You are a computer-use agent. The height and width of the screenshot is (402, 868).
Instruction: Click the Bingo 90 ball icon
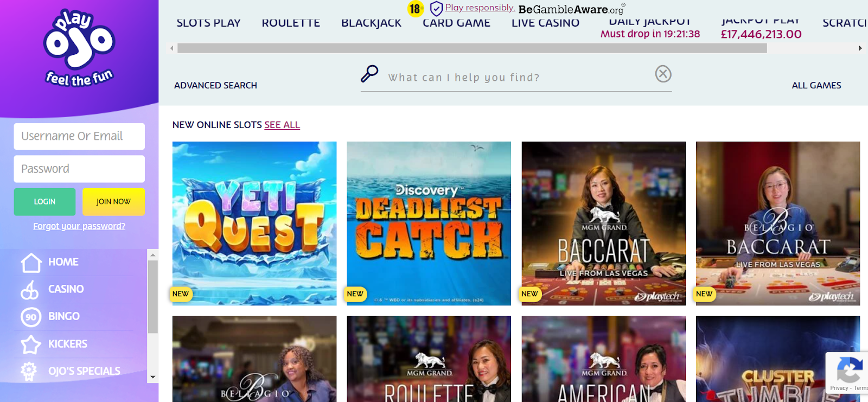tap(31, 317)
